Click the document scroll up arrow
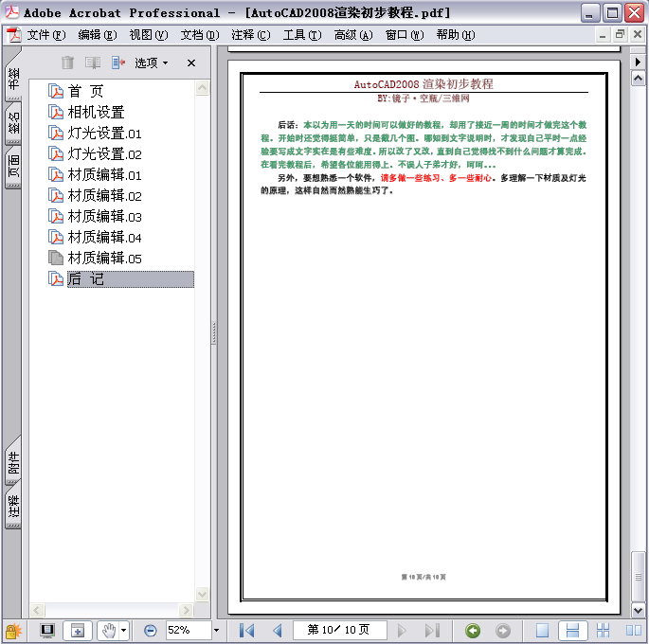The height and width of the screenshot is (644, 649). coord(639,79)
